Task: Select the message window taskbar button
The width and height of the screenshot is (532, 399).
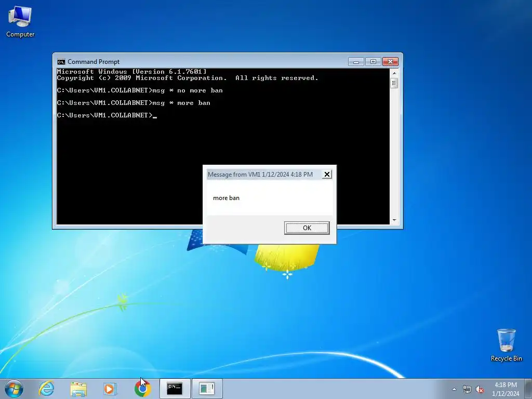Action: (207, 389)
